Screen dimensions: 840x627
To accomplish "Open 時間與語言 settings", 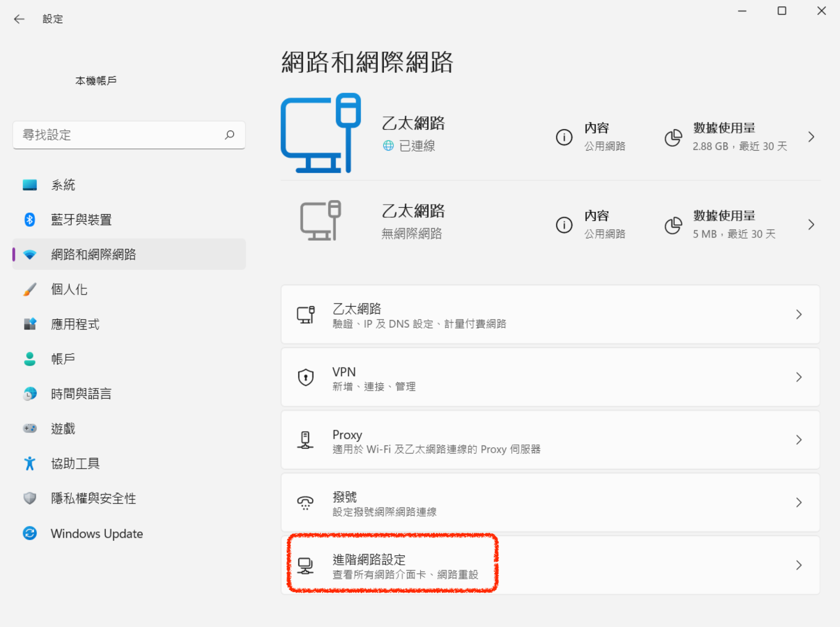I will pos(81,394).
